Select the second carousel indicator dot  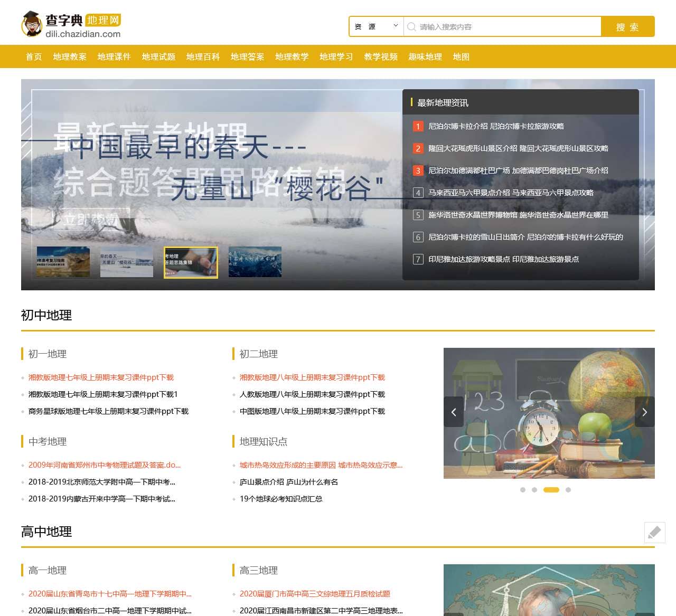tap(534, 490)
